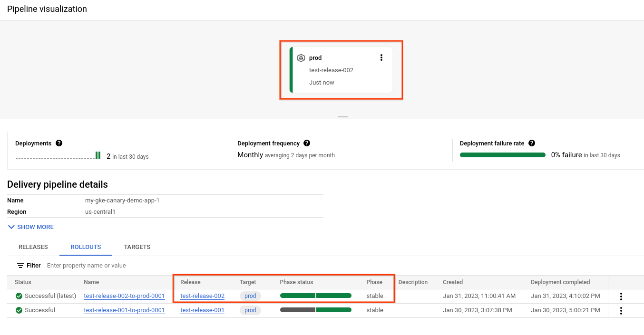
Task: Open the TARGETS tab
Action: click(137, 247)
